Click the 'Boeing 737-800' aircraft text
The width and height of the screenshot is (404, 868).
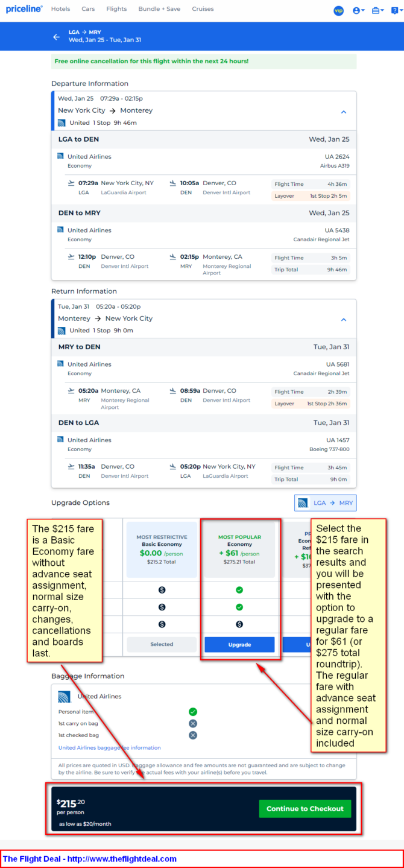[329, 449]
